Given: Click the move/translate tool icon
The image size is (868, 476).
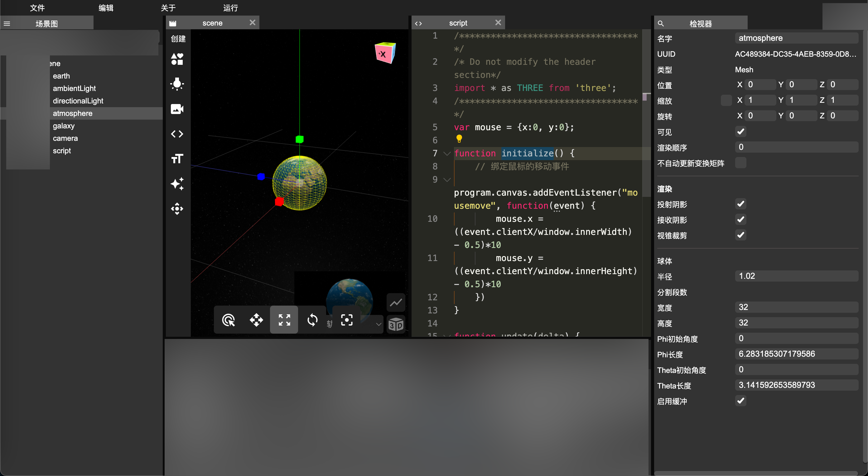Looking at the screenshot, I should point(256,320).
